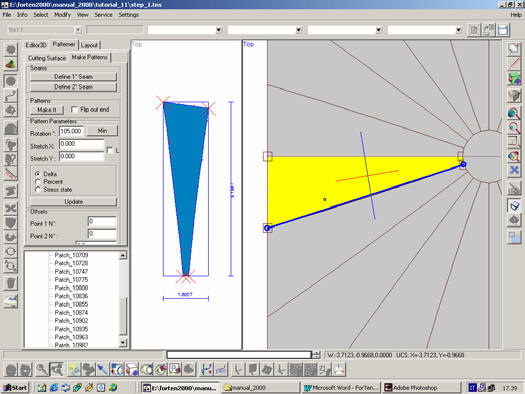The width and height of the screenshot is (525, 394).
Task: Click the patch list scroll-down arrow
Action: coord(123,342)
